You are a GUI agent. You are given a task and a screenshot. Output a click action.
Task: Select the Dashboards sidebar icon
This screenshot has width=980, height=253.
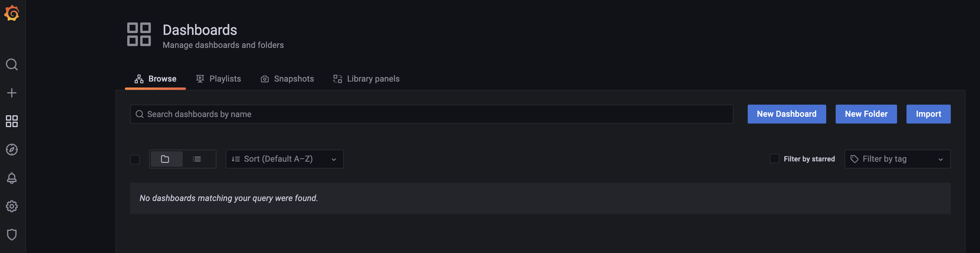click(x=12, y=121)
